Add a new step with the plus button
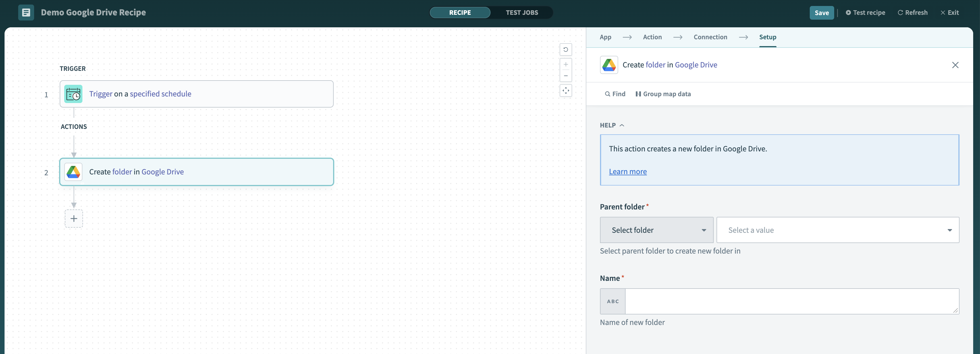The height and width of the screenshot is (354, 980). [x=74, y=219]
